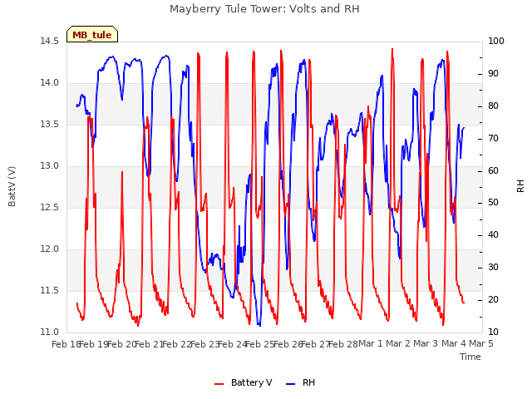532x399 pixels.
Task: Click the Mar 5 date label
Action: pyautogui.click(x=481, y=343)
